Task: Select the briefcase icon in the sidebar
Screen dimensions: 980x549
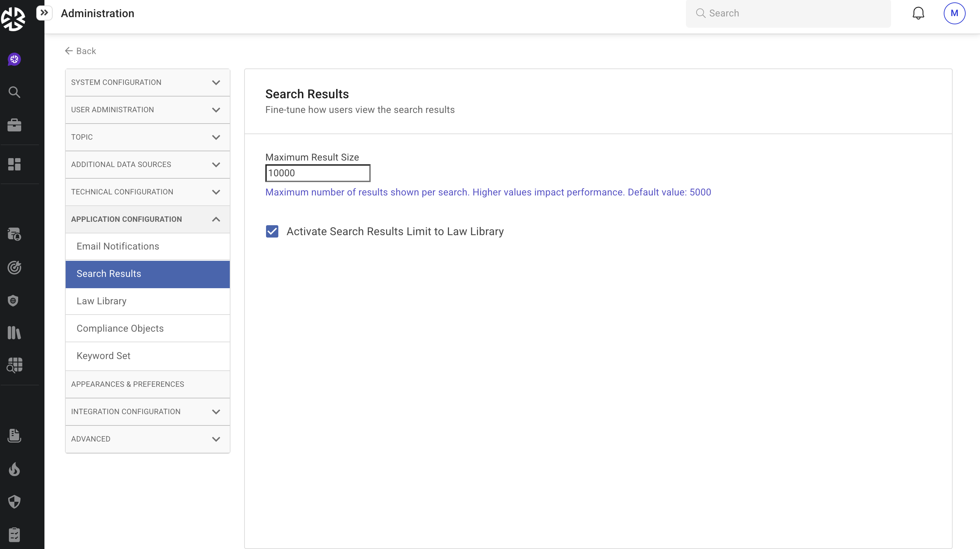Action: click(14, 125)
